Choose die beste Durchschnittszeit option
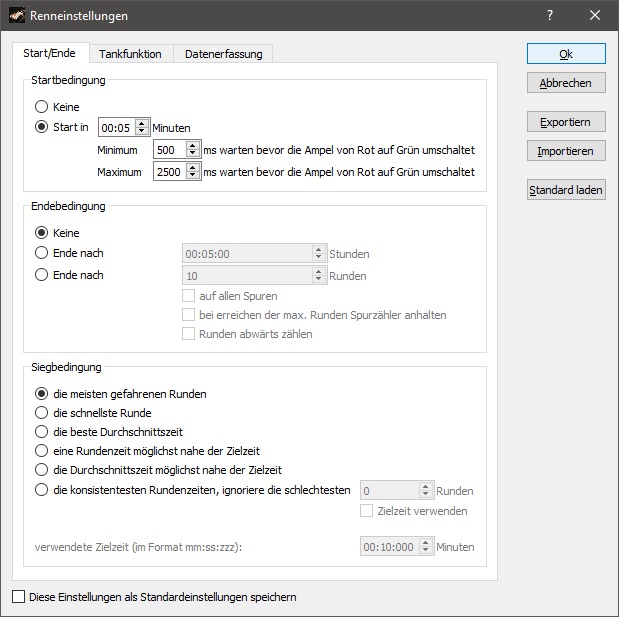Screen dimensions: 619x617 (x=42, y=432)
